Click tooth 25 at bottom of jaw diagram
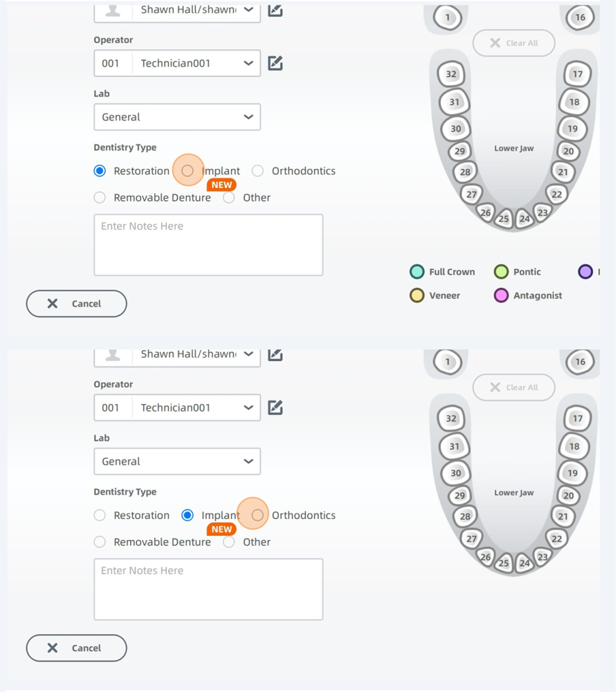 [503, 219]
